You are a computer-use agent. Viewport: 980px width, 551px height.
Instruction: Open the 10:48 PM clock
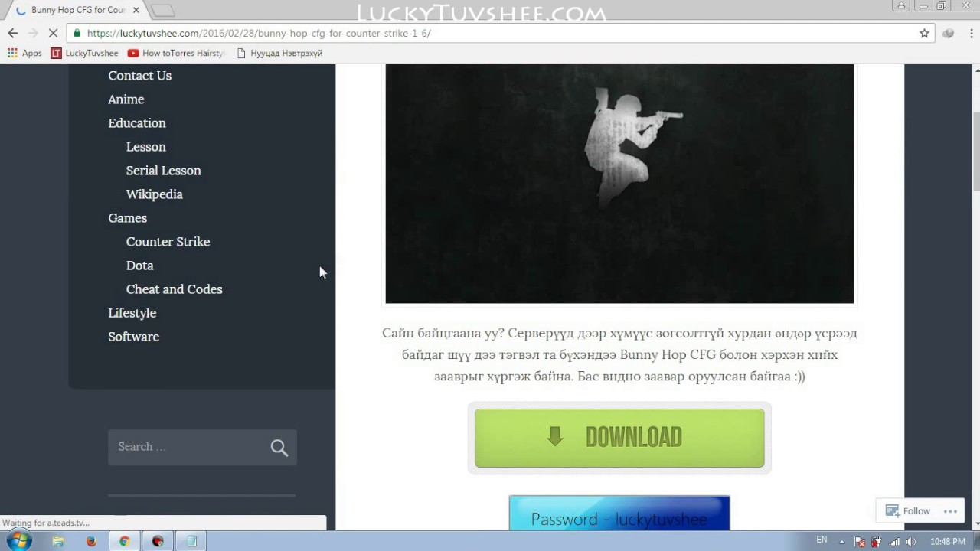coord(948,541)
